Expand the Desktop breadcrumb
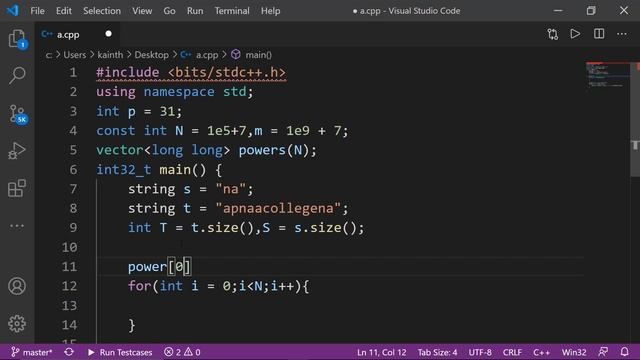 point(151,55)
